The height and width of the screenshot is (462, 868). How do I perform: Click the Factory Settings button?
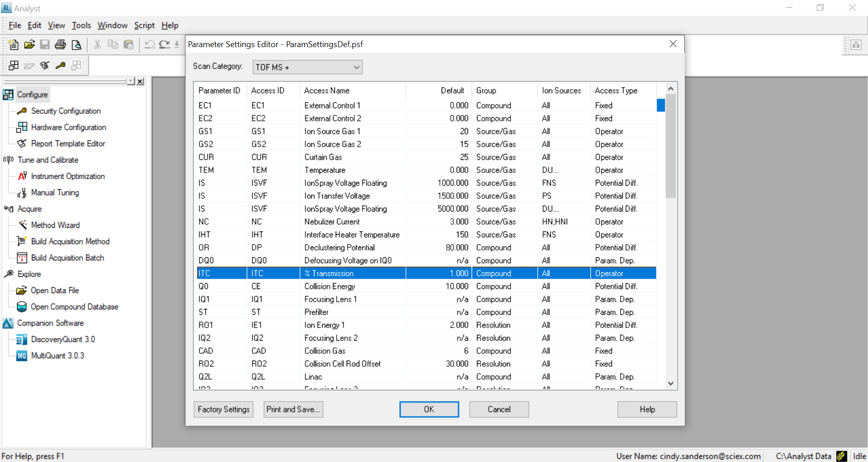[x=223, y=409]
